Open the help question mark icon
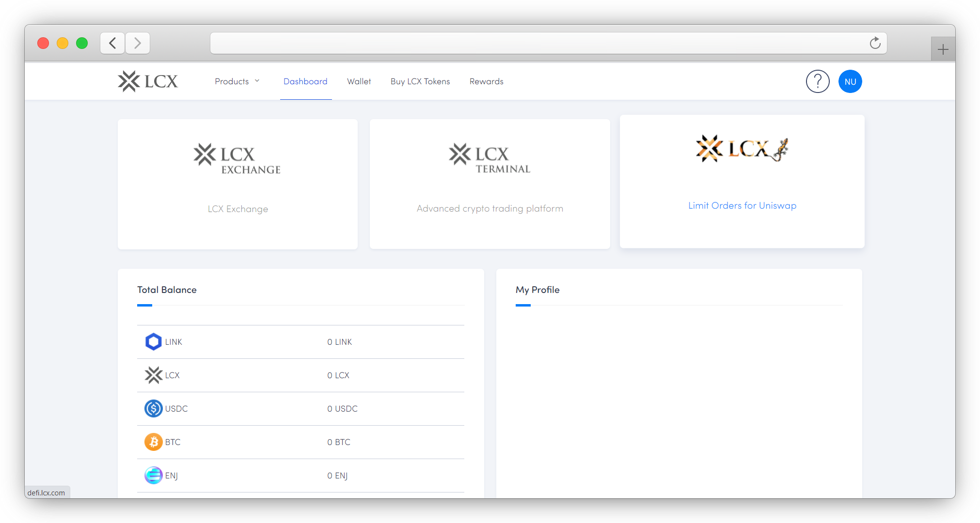This screenshot has width=980, height=523. point(818,81)
